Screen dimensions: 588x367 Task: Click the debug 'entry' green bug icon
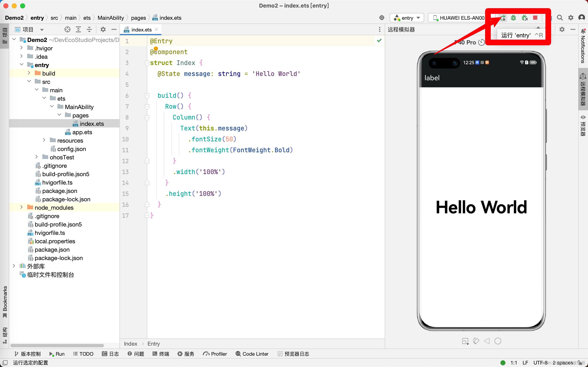click(x=513, y=18)
